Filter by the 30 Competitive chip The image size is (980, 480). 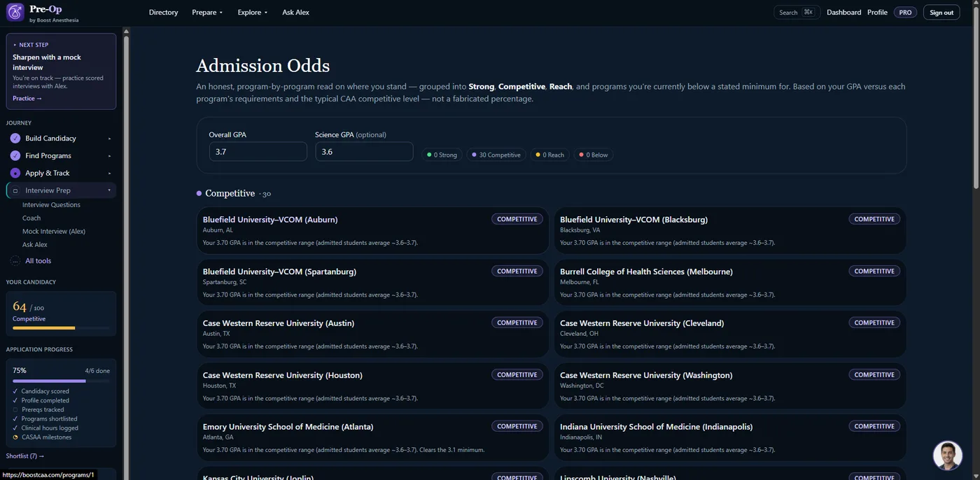click(x=496, y=155)
